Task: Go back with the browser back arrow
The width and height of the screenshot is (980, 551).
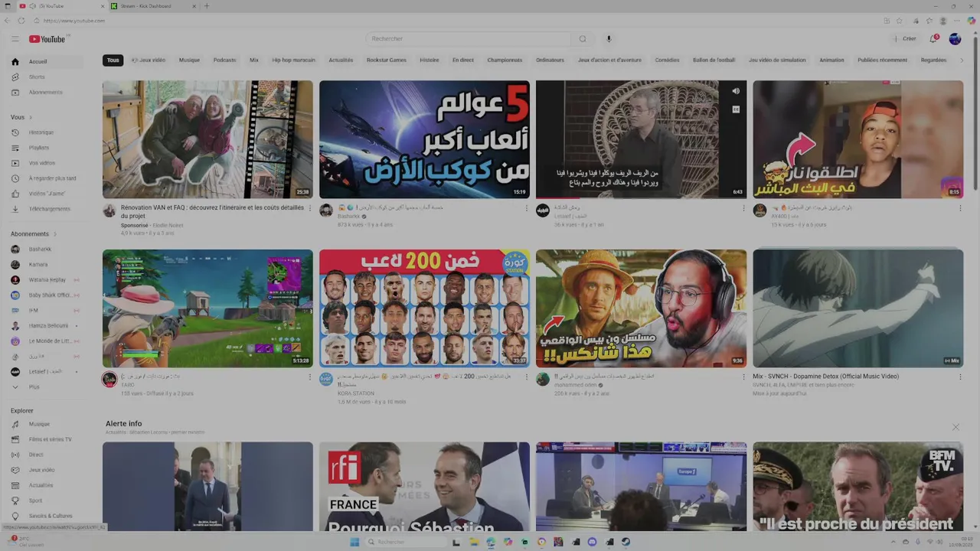Action: click(x=7, y=21)
